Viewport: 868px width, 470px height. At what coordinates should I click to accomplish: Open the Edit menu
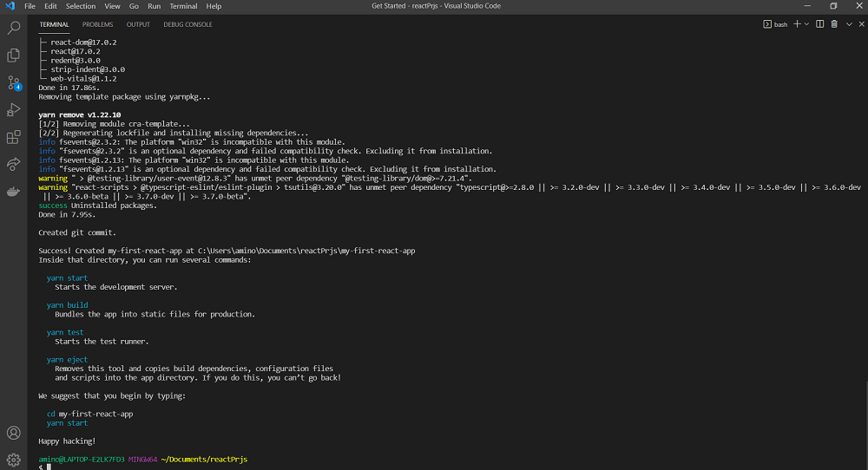pos(50,6)
